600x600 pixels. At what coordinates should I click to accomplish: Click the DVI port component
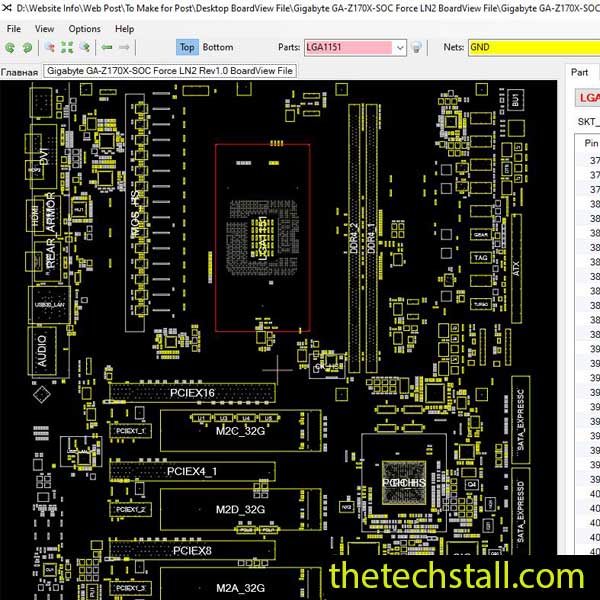(x=43, y=156)
